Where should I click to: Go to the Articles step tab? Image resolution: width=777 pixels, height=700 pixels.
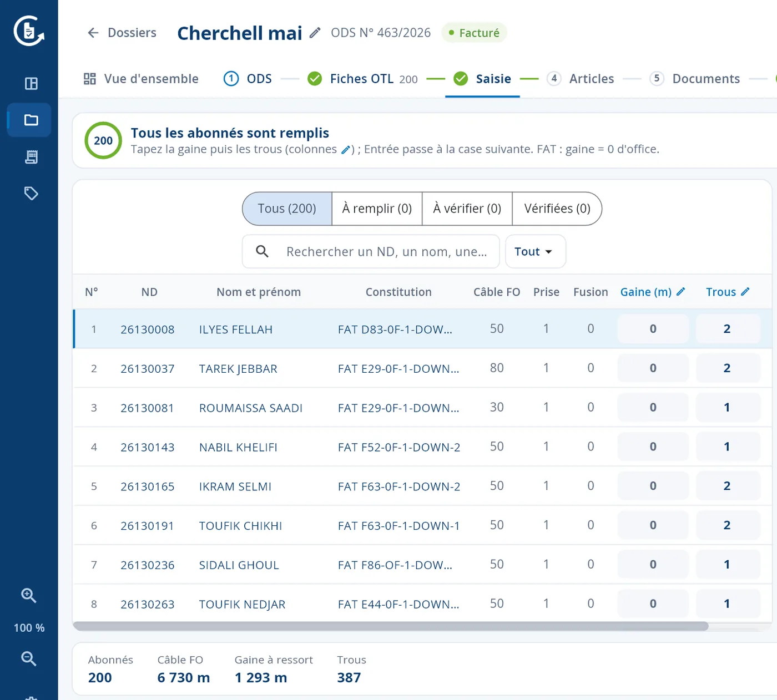(x=581, y=79)
